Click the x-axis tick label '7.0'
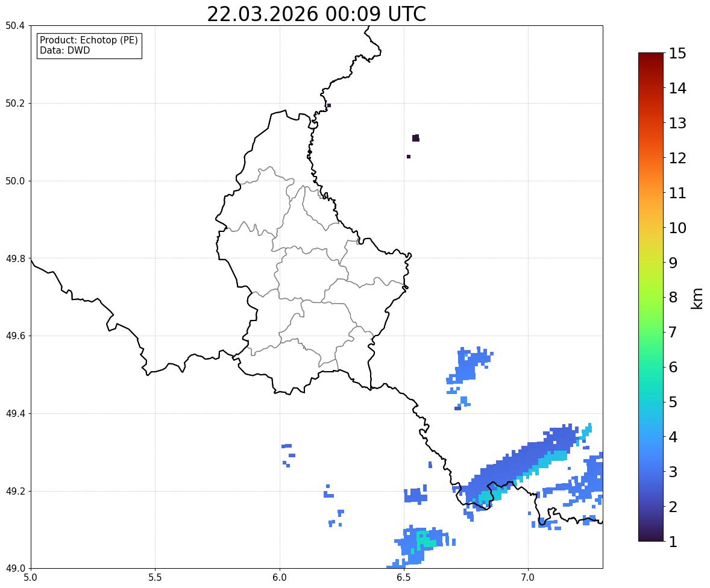 point(528,578)
